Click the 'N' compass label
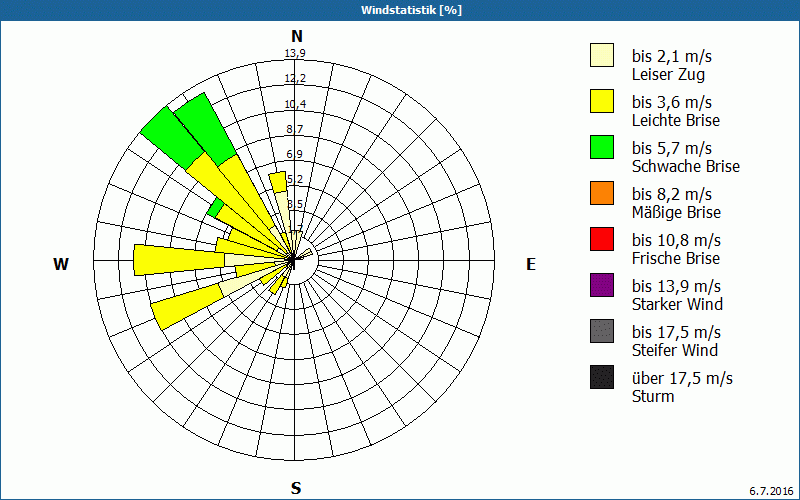 [x=296, y=36]
